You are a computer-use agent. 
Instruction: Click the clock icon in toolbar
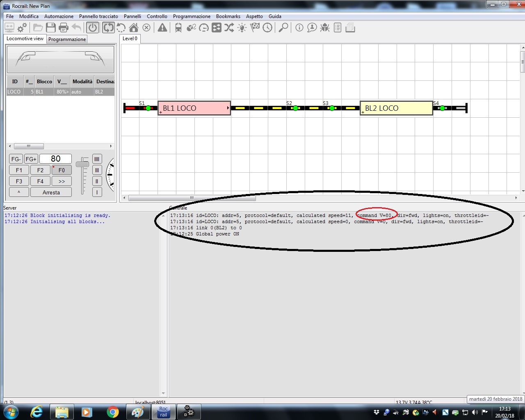[x=267, y=28]
